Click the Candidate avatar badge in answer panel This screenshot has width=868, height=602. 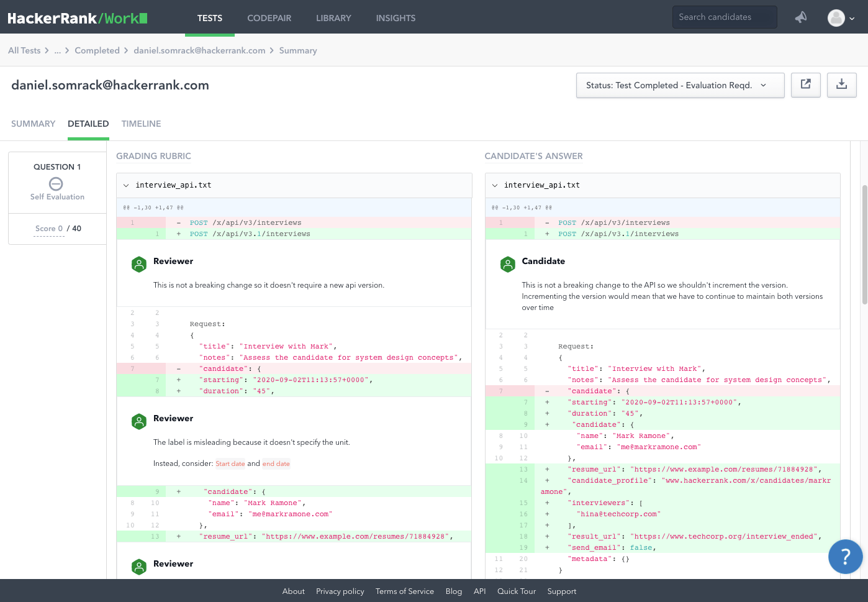point(508,264)
